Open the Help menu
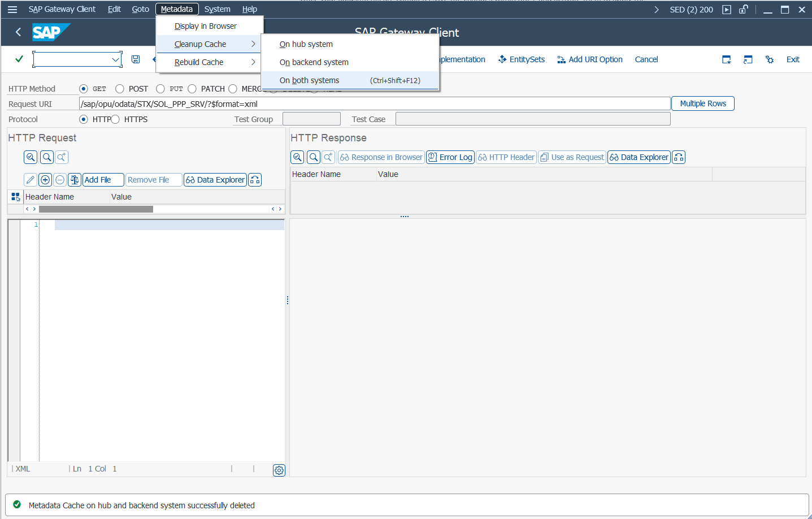The height and width of the screenshot is (519, 812). [x=250, y=9]
